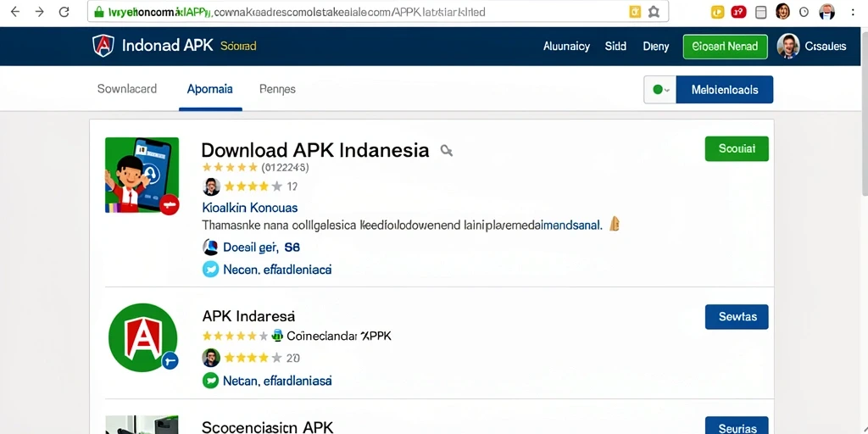Click the Indonad APK site name
This screenshot has width=868, height=434.
pos(167,46)
